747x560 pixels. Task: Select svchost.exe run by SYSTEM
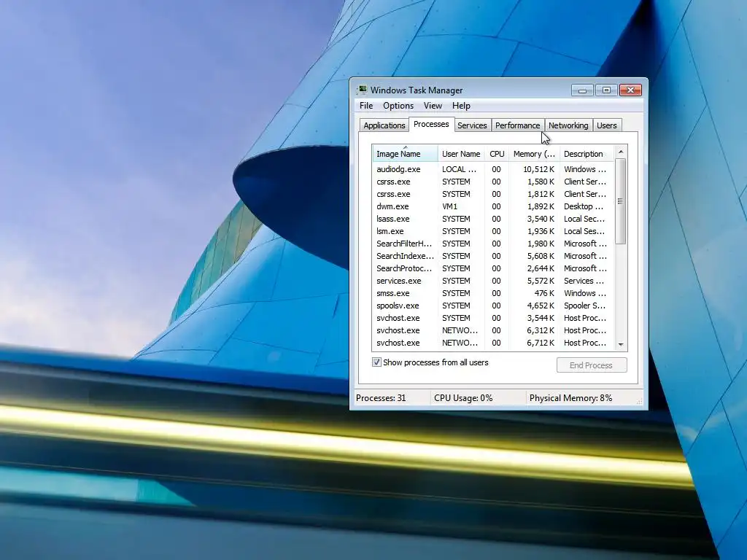coord(492,318)
